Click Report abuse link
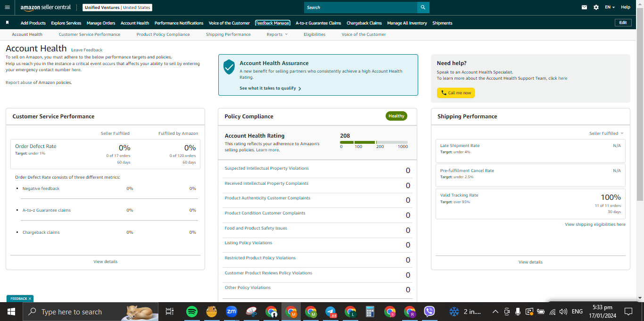Screen dimensions: 644x321 19,82
